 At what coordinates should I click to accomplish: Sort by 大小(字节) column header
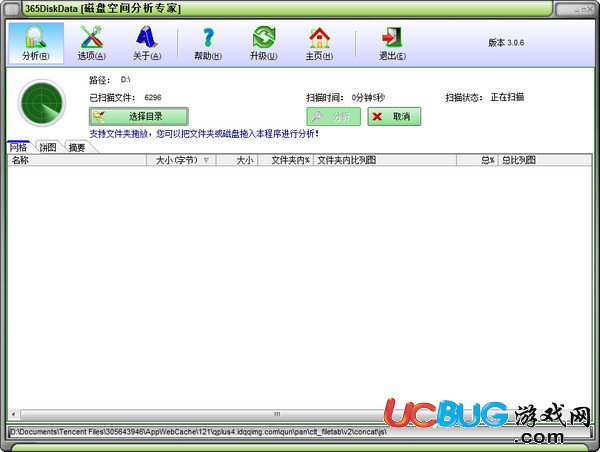click(181, 160)
